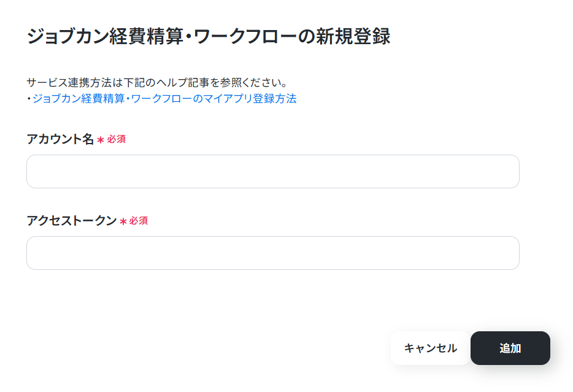Click the bullet before the マイアプリ登録方法 link
Screen dimensions: 573x392
tap(29, 99)
